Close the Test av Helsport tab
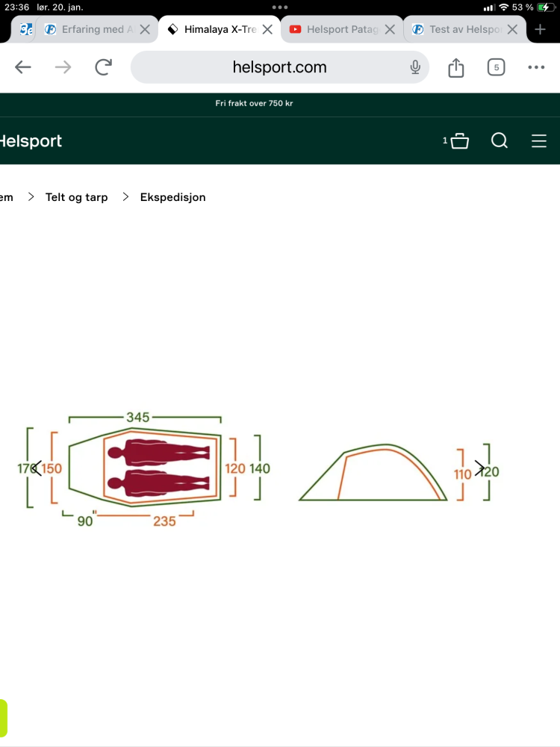 [512, 30]
